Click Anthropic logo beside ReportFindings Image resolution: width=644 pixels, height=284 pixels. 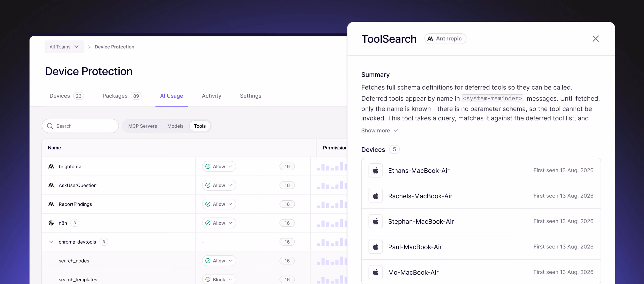(51, 204)
